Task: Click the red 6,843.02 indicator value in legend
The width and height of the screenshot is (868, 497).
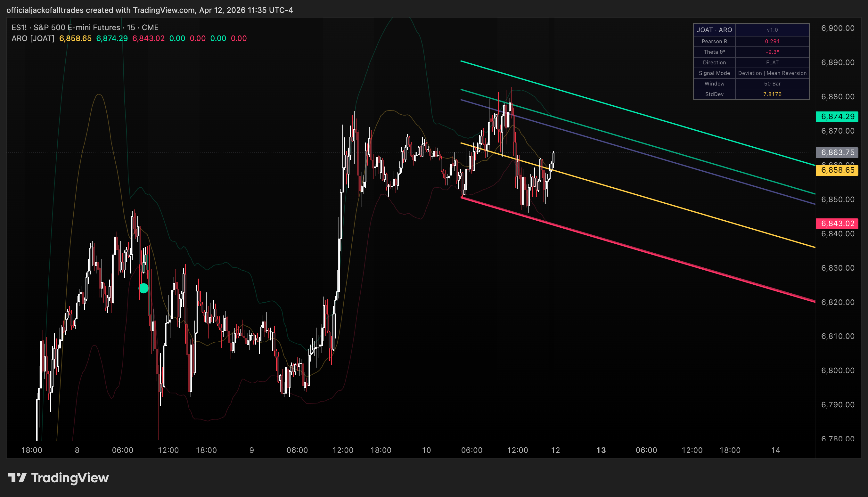Action: [149, 38]
